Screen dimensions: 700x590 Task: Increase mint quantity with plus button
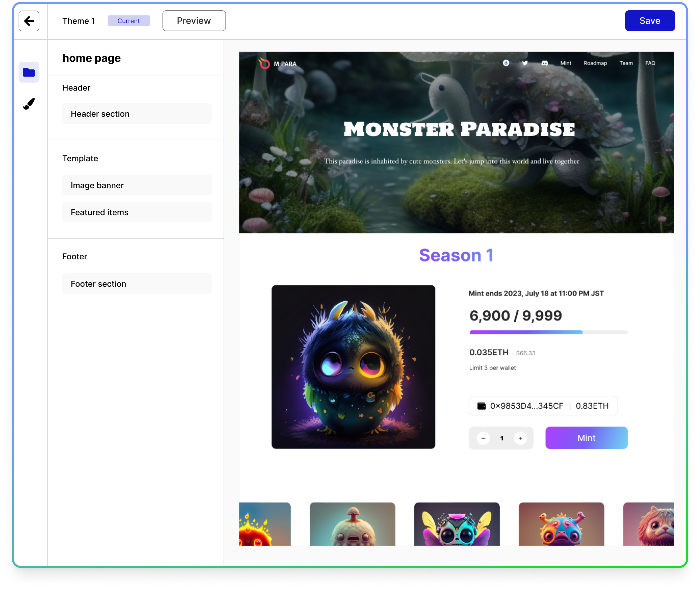click(x=520, y=438)
